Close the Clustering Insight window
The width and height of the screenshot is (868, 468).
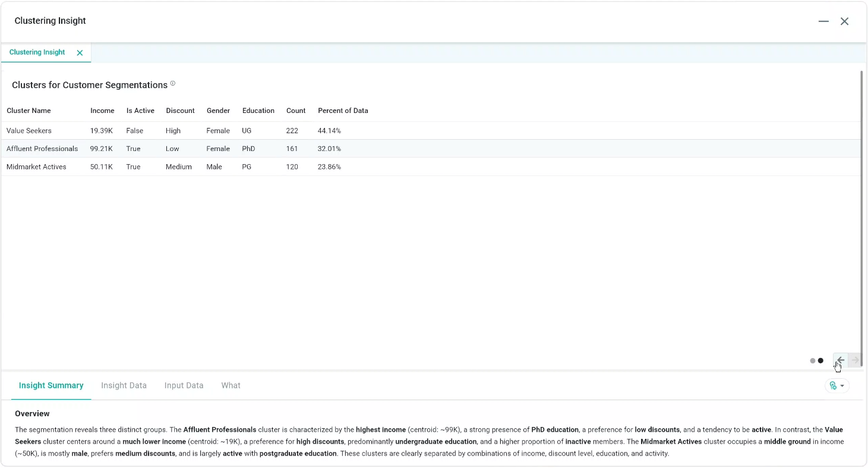844,21
